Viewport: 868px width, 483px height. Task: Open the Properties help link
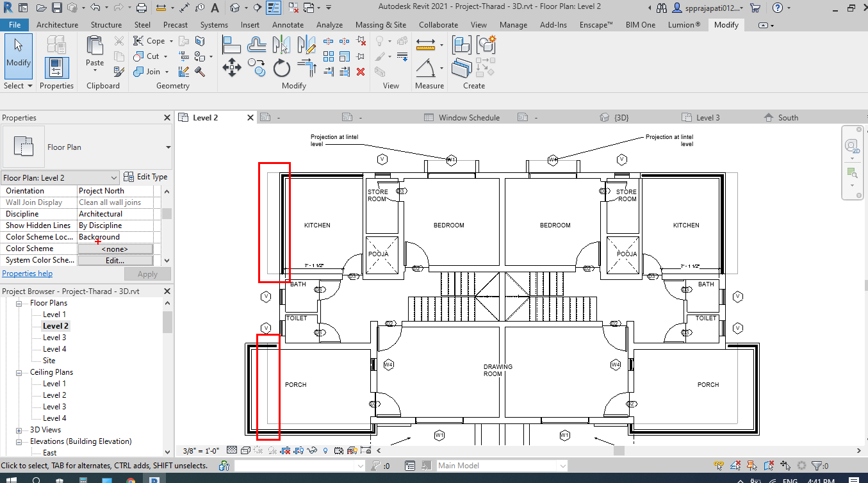point(27,273)
